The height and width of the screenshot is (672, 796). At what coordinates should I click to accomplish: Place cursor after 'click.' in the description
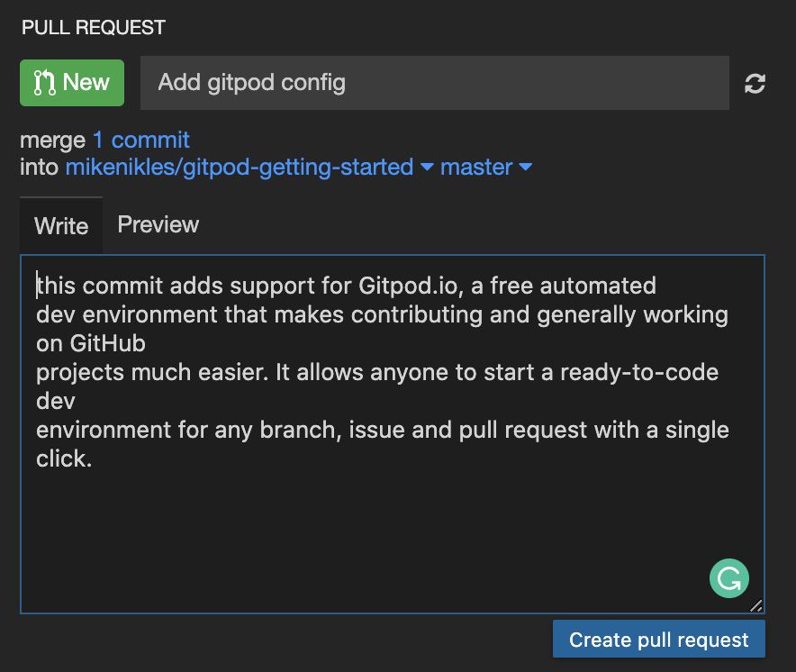94,459
